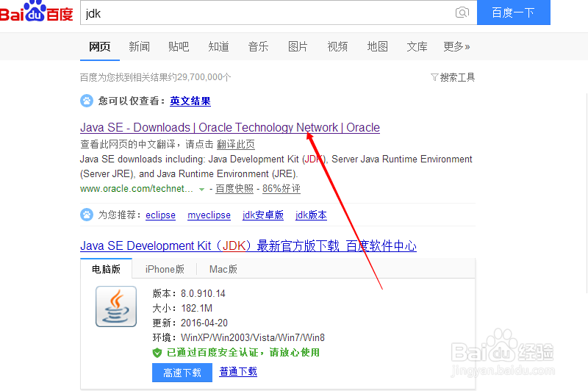Open Java SE - Downloads Oracle result
The height and width of the screenshot is (391, 588).
pyautogui.click(x=230, y=127)
